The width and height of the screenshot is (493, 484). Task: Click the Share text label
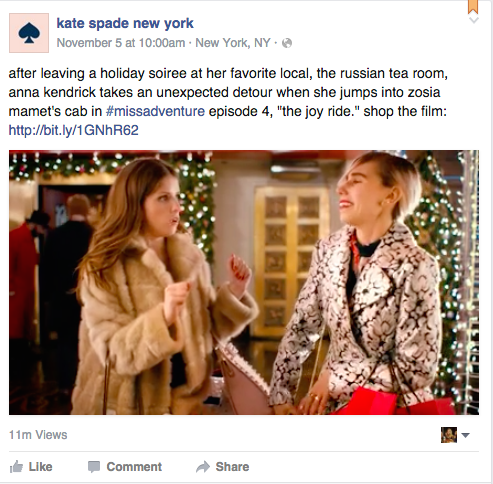(232, 467)
